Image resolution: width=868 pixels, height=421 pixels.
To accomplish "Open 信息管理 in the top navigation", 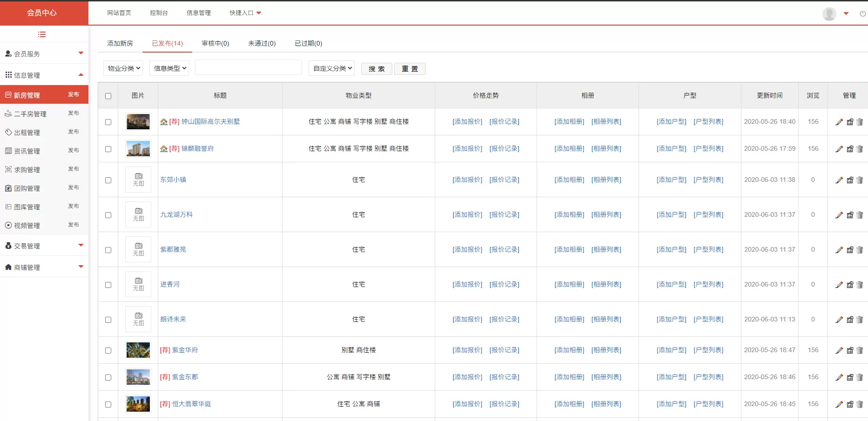I will pos(199,13).
